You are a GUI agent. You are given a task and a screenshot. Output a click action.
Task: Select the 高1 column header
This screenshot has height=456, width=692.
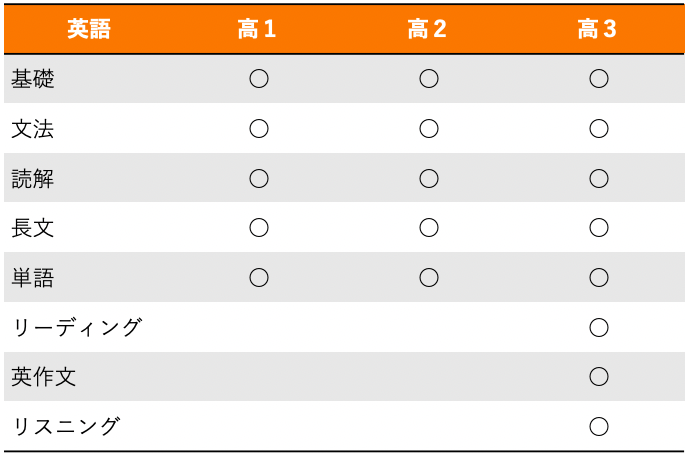coord(258,29)
